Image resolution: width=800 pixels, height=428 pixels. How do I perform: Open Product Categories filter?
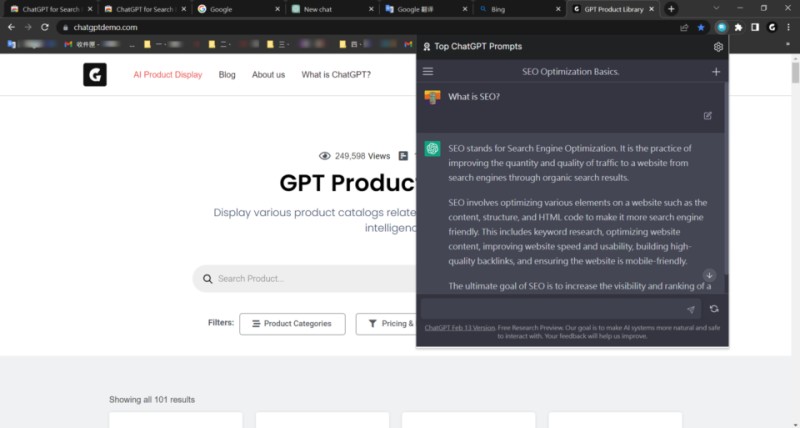pos(292,324)
